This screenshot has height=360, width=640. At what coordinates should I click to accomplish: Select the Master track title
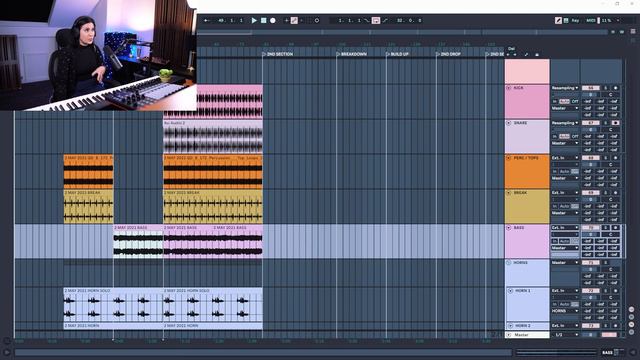(527, 335)
